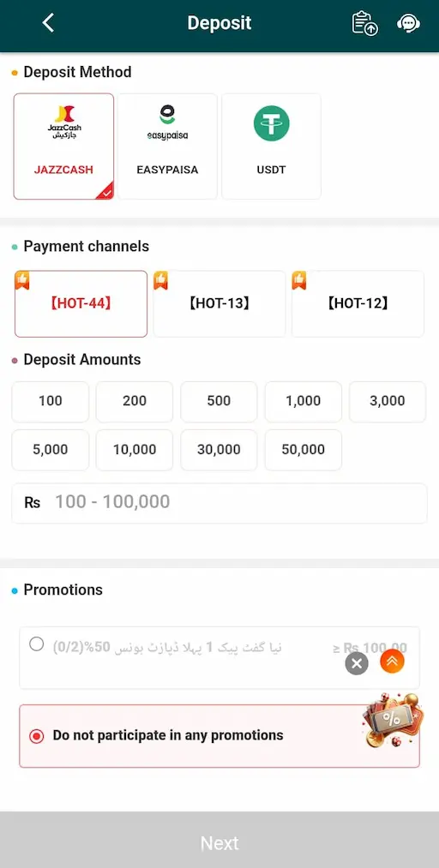Select the JazzCash deposit method

click(63, 147)
